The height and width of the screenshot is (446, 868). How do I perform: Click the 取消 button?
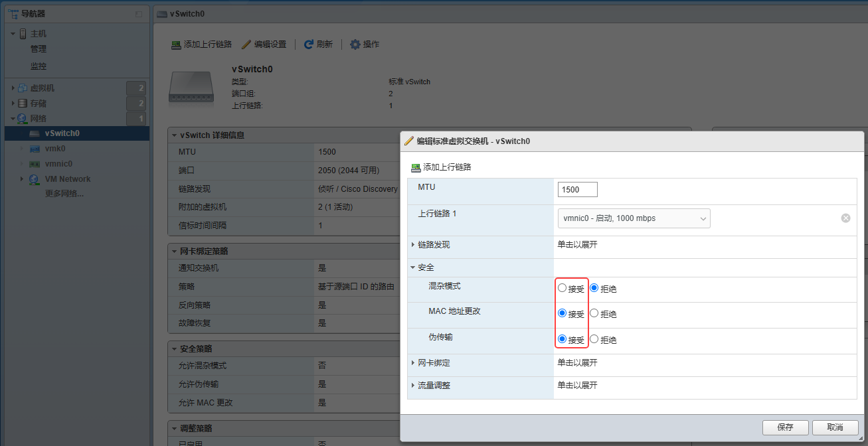click(835, 427)
